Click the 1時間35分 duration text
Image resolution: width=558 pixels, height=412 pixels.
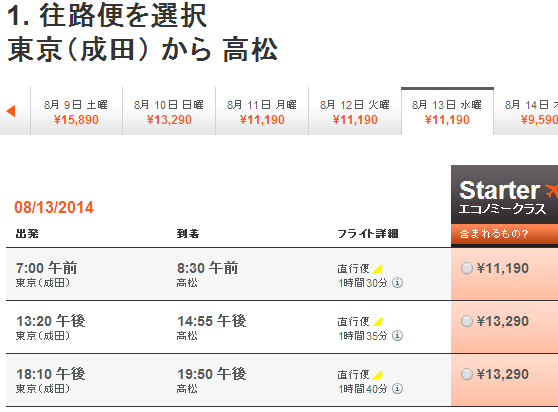pos(363,336)
